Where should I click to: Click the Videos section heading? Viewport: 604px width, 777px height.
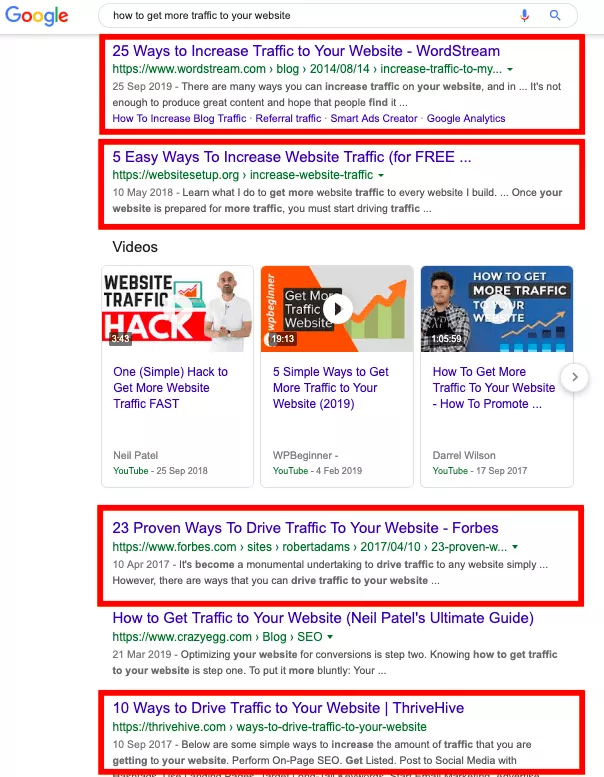[x=135, y=247]
